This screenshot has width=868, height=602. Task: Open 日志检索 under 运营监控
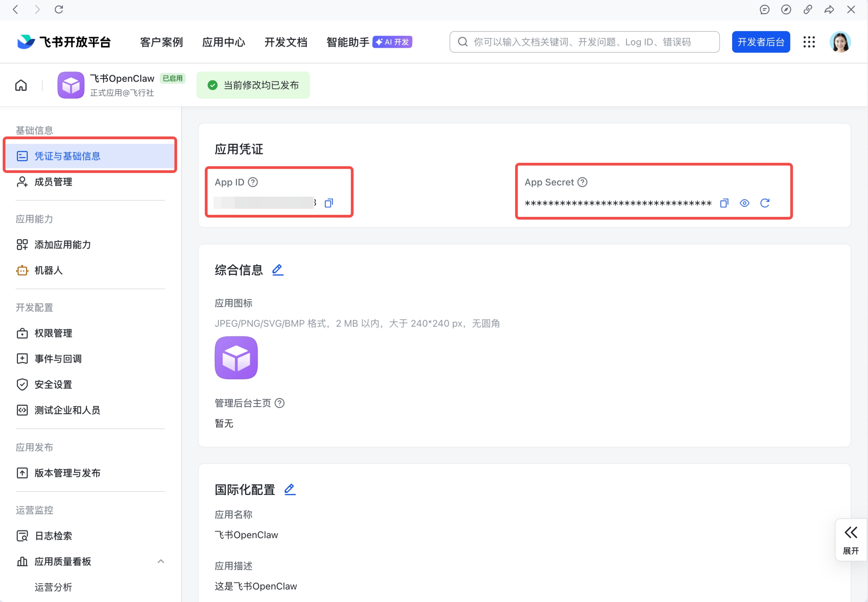click(53, 536)
